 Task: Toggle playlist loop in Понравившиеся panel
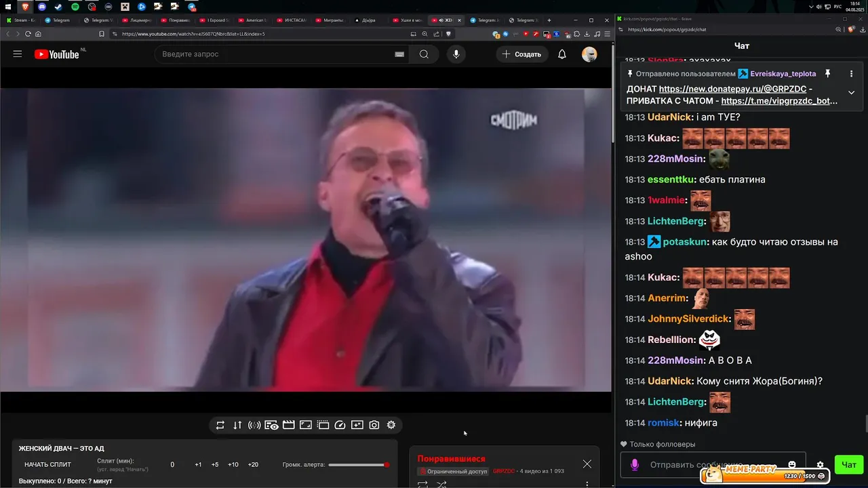[x=422, y=484]
